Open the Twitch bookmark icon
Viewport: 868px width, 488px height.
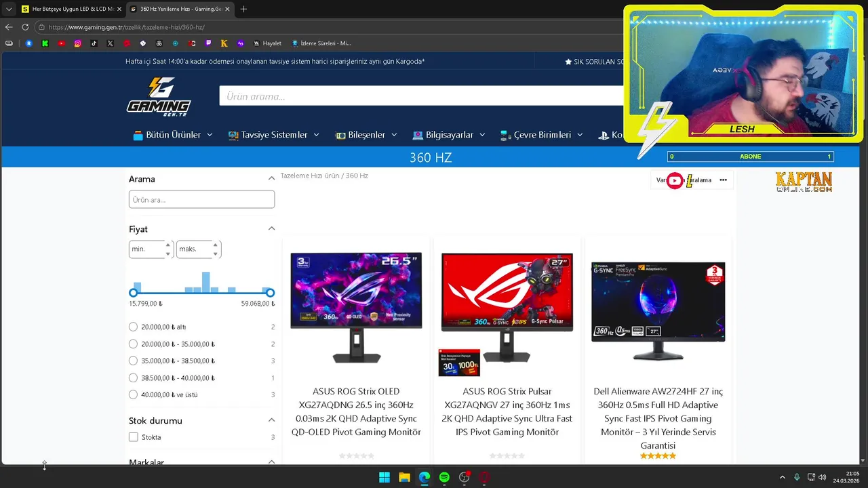point(208,43)
